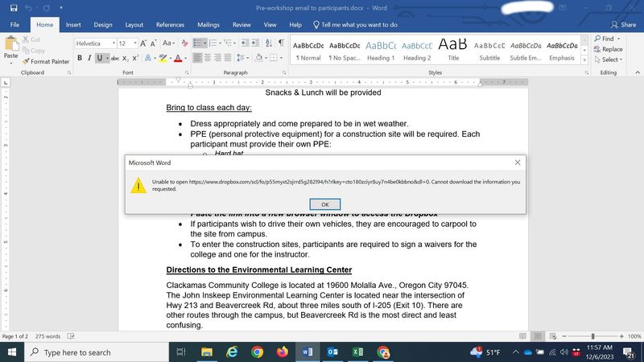Switch to the Mailings tab
644x362 pixels.
click(x=208, y=25)
